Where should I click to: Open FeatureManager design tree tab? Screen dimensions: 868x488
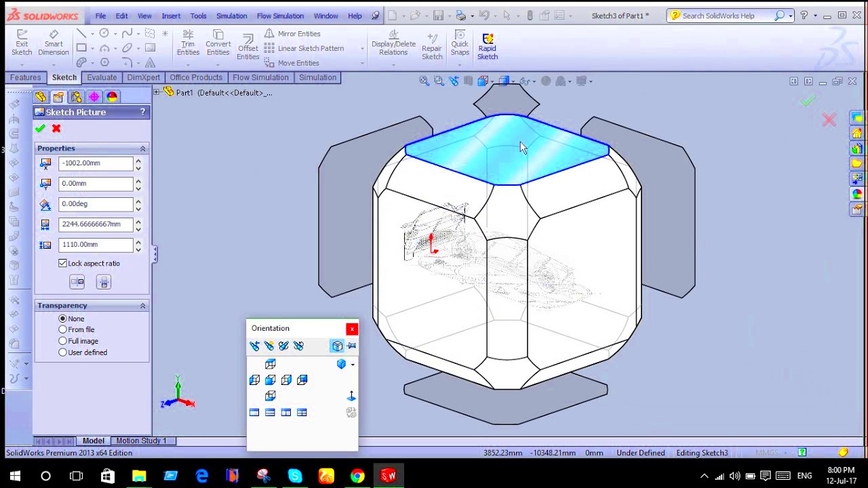pyautogui.click(x=41, y=97)
